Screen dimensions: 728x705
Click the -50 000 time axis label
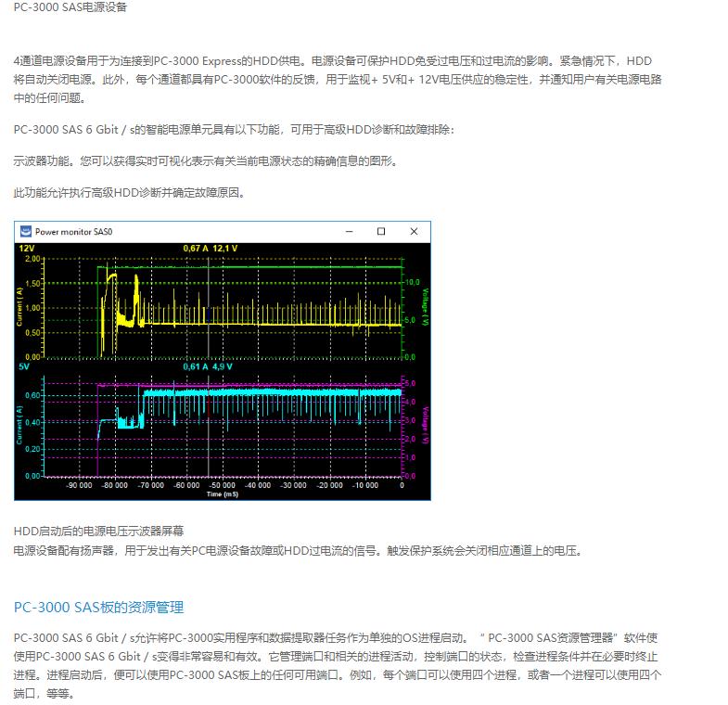click(x=223, y=485)
